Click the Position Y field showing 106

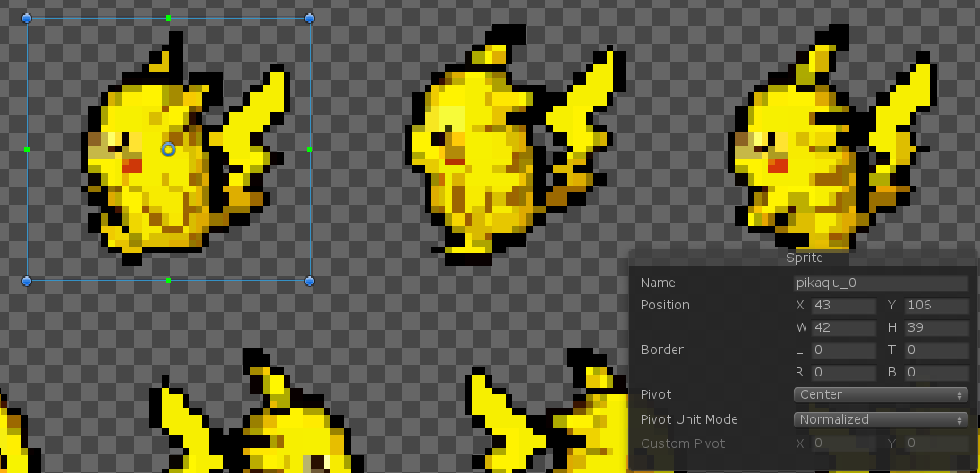[x=936, y=305]
